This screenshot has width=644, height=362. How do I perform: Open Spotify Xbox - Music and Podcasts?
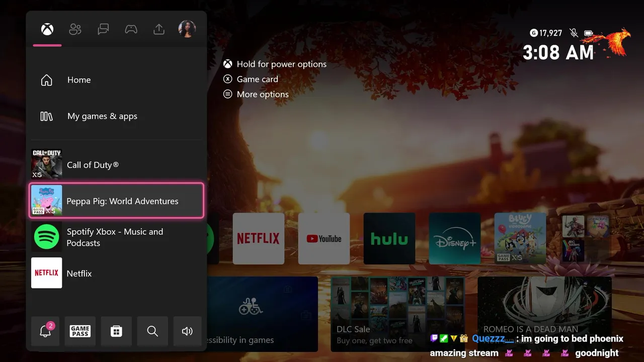coord(116,237)
